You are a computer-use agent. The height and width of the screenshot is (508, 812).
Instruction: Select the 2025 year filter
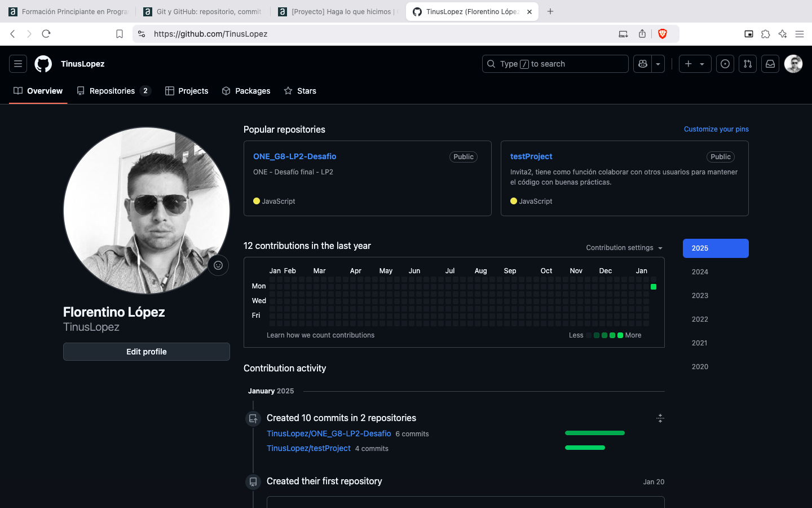tap(716, 248)
